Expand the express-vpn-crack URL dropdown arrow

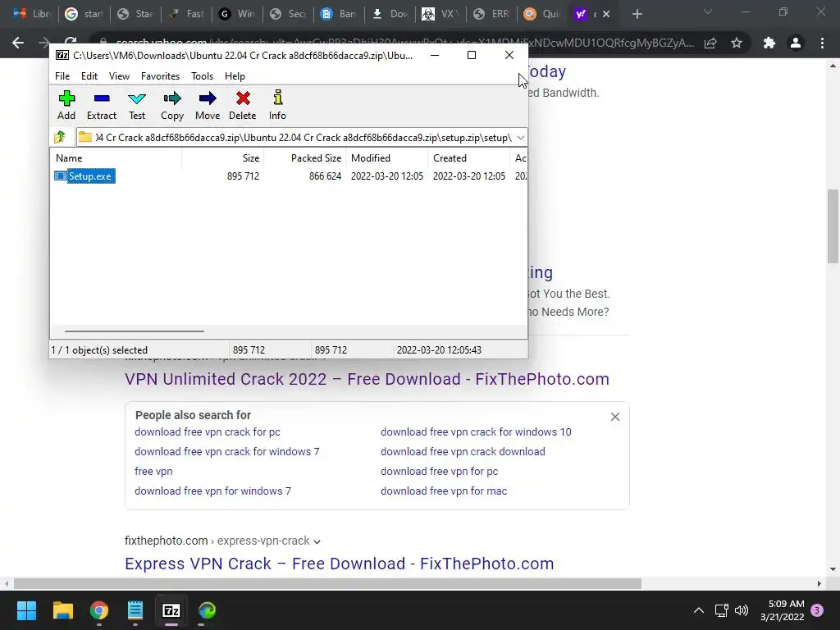(317, 541)
